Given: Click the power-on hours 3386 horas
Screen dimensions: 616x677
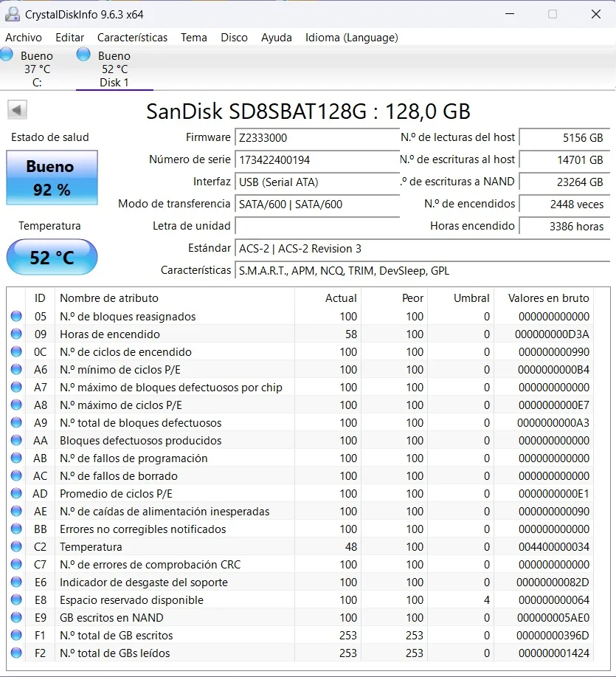Looking at the screenshot, I should pos(564,226).
